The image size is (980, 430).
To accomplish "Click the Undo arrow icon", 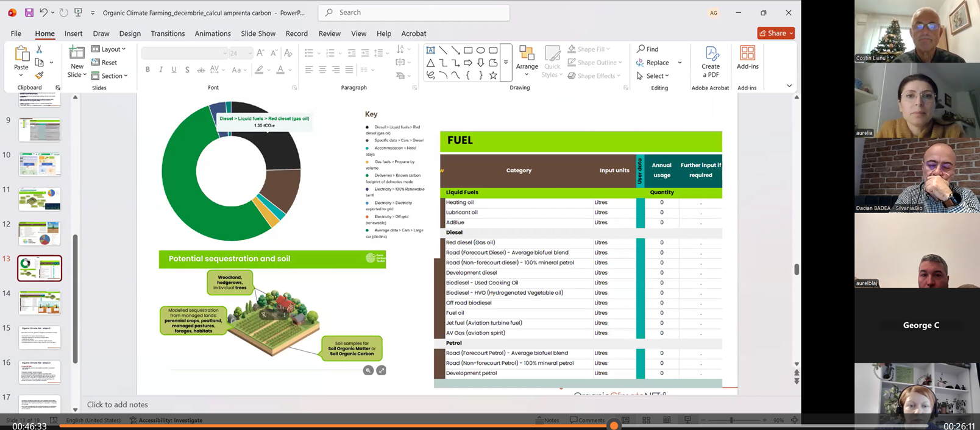I will [43, 12].
